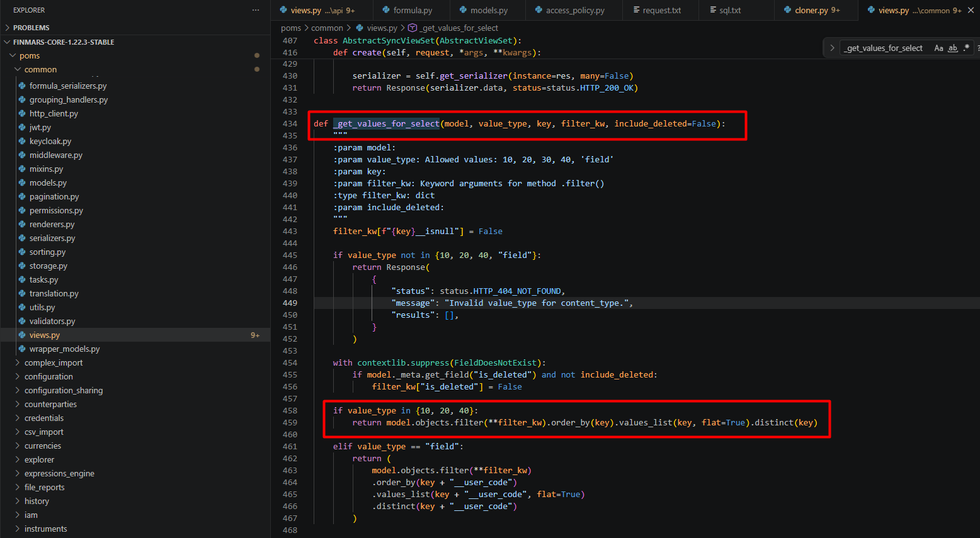Click poms in the breadcrumb trail
The image size is (980, 538).
(290, 28)
